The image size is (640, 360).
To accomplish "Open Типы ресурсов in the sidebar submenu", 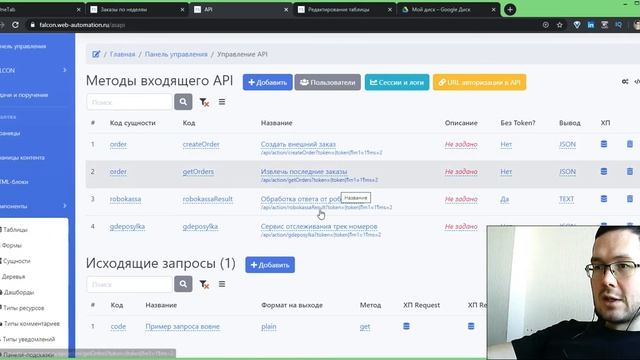I will 23,308.
